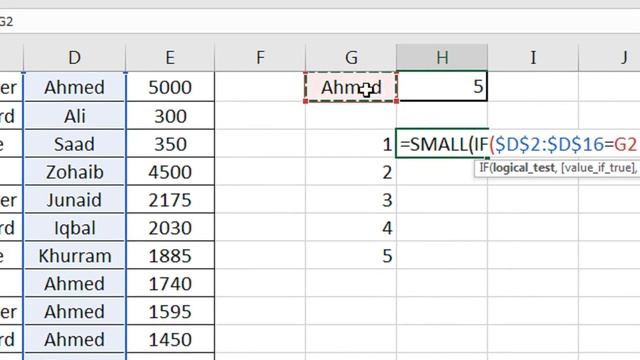The image size is (640, 360).
Task: Click cell H2 showing value 5
Action: 442,87
